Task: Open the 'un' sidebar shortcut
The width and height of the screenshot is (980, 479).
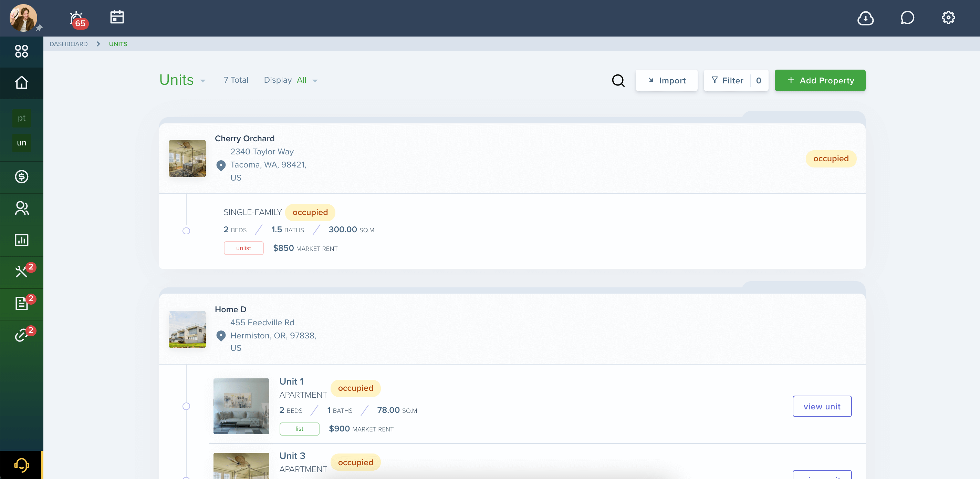Action: point(22,143)
